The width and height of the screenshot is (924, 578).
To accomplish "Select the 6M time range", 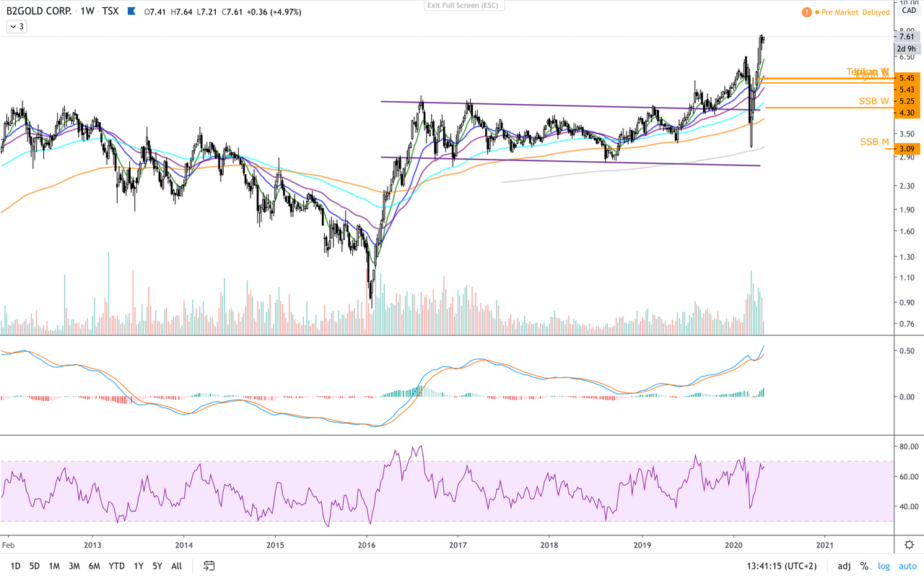I will [95, 566].
